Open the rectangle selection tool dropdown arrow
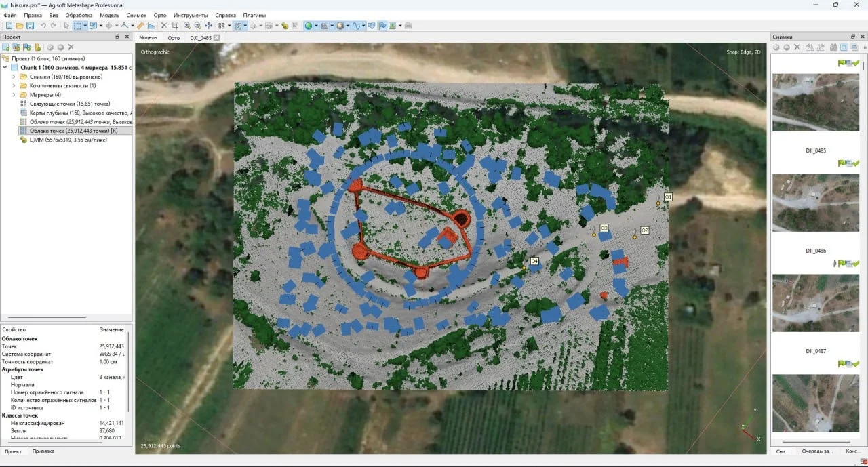The height and width of the screenshot is (467, 868). click(85, 26)
